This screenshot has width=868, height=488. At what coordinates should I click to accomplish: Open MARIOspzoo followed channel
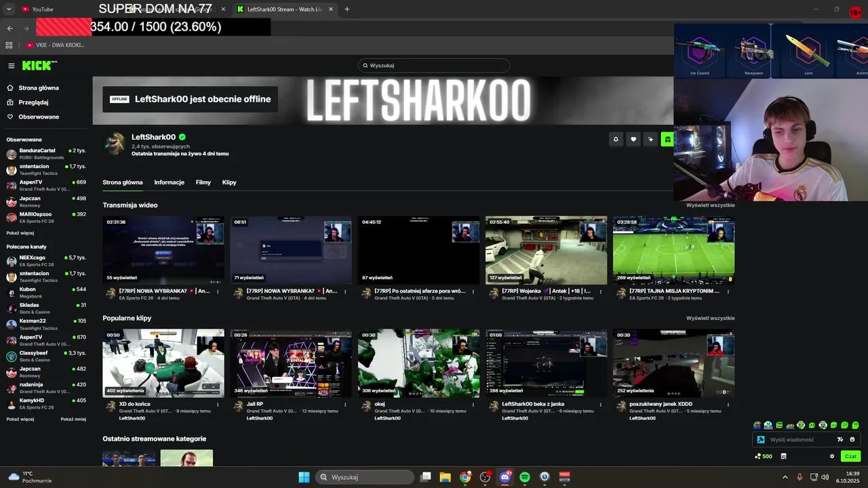coord(46,218)
